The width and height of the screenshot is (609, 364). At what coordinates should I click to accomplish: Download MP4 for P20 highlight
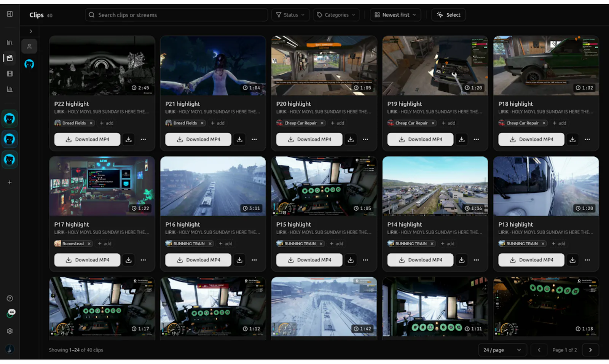coord(309,140)
